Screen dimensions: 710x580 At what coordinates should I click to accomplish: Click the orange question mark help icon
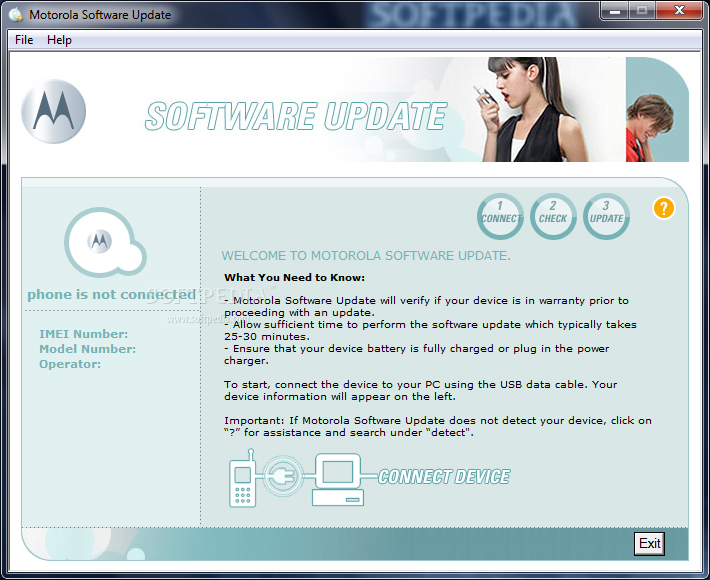tap(663, 208)
